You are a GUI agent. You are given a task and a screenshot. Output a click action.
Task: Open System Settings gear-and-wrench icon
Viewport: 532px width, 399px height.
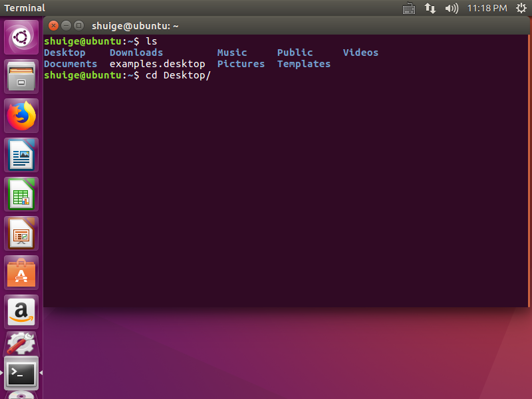pyautogui.click(x=21, y=343)
